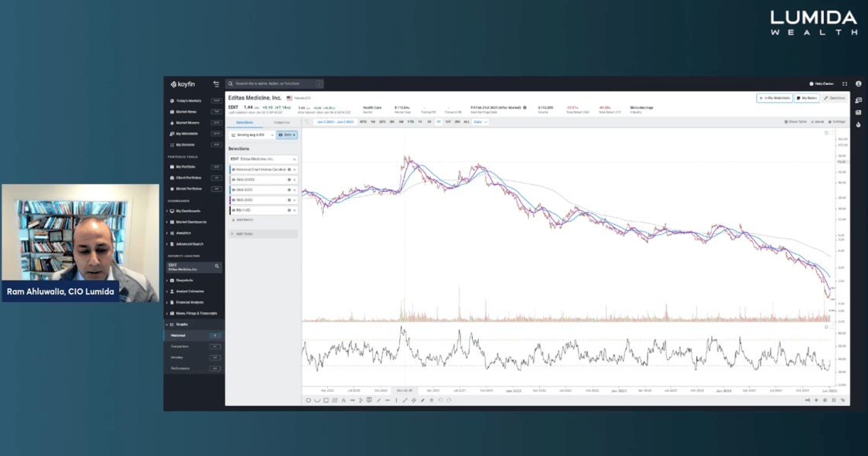868x456 pixels.
Task: Open the user account icon
Action: tap(859, 84)
